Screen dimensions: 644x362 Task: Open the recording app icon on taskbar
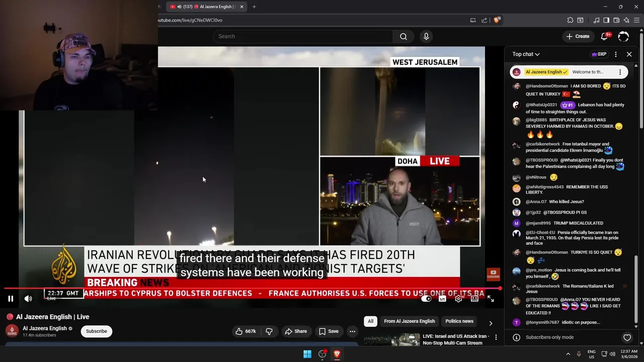(323, 354)
